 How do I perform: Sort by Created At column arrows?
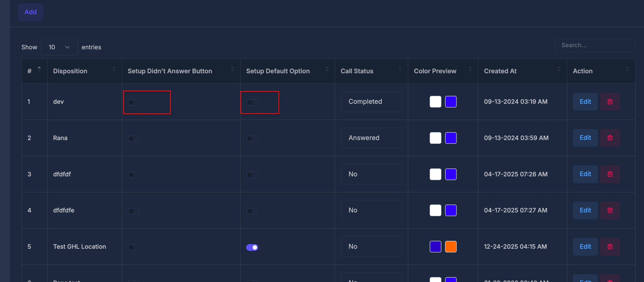pyautogui.click(x=559, y=69)
